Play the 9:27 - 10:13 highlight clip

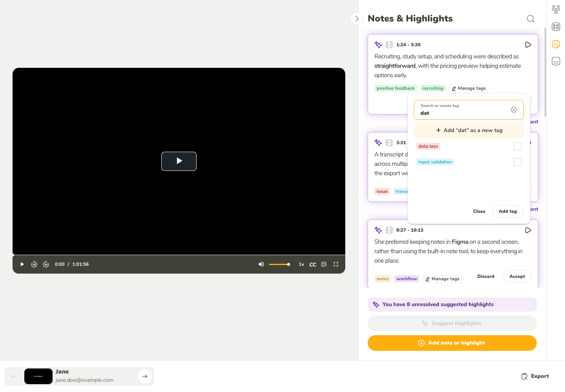point(528,230)
